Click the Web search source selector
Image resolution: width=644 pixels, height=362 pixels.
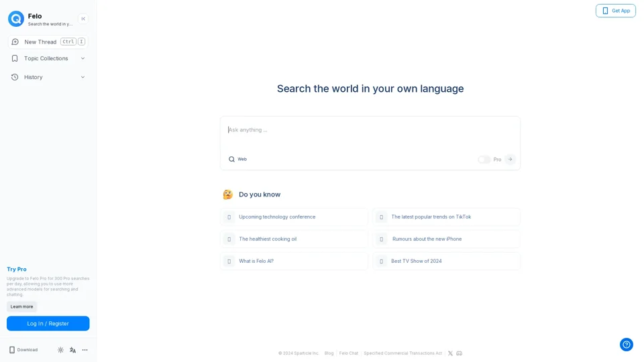pyautogui.click(x=237, y=160)
